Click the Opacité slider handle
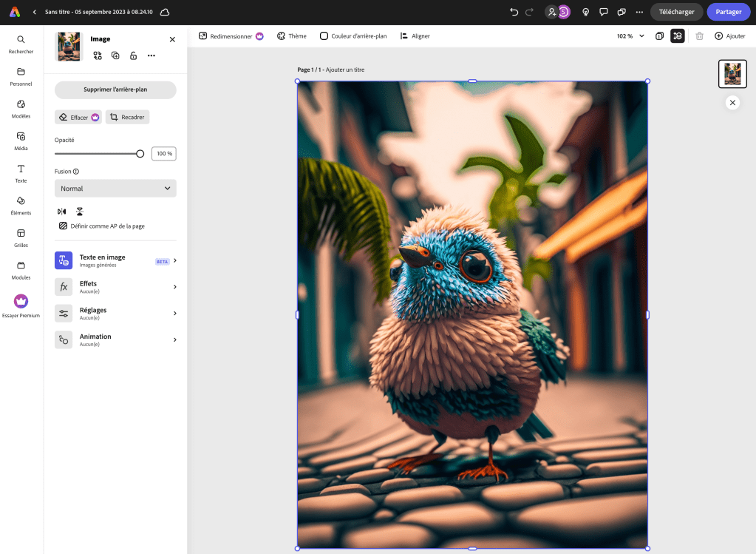756x554 pixels. point(140,154)
